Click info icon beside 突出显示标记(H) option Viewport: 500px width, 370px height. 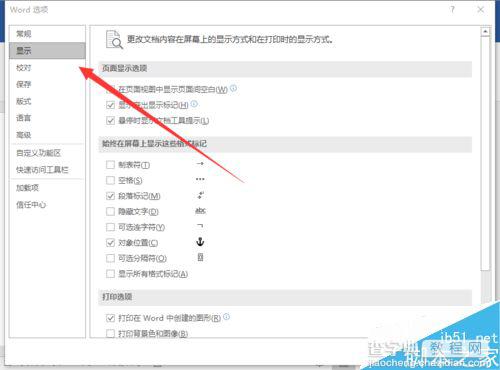[x=194, y=104]
